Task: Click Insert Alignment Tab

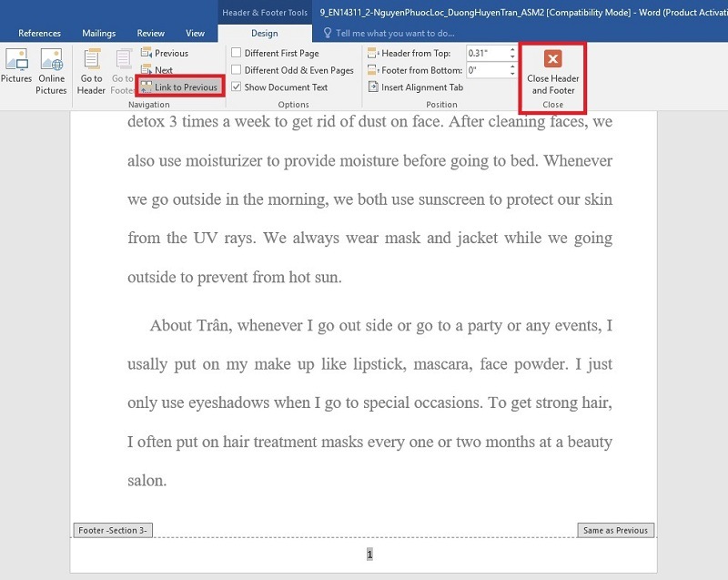Action: [x=416, y=87]
